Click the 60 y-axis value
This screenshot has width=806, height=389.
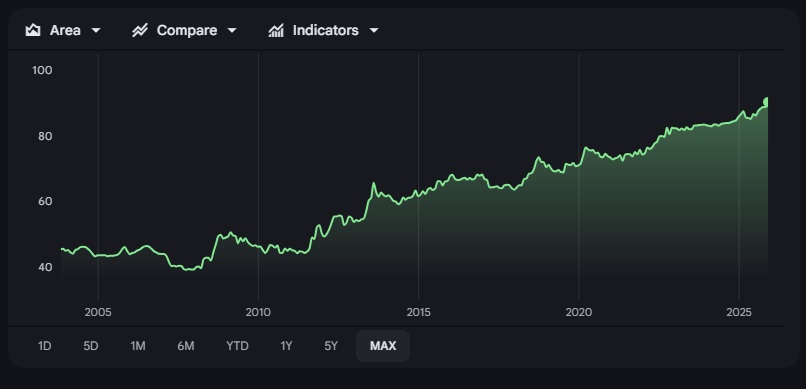(x=45, y=201)
